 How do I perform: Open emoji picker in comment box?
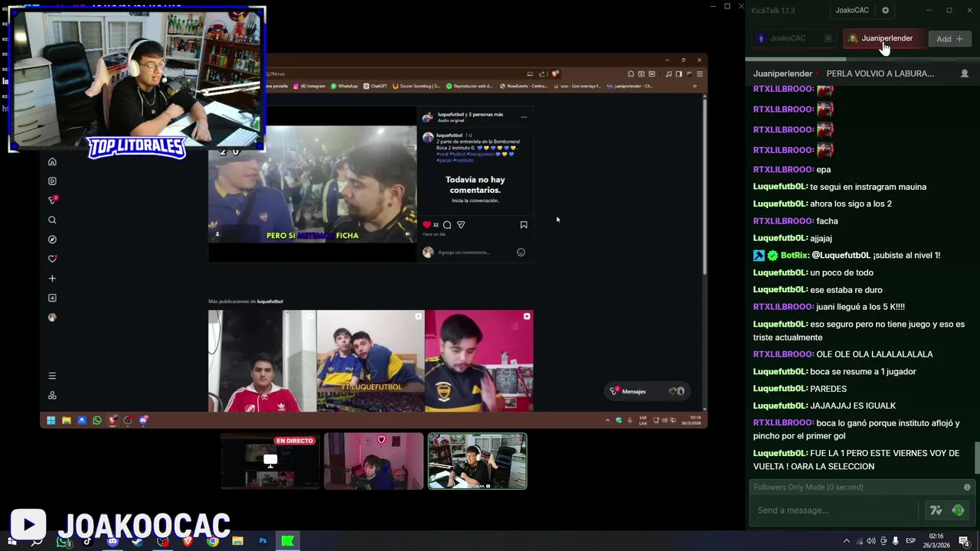pos(521,253)
